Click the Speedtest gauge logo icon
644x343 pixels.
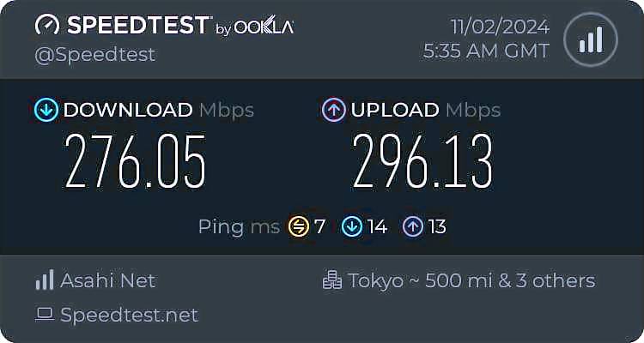[x=48, y=26]
